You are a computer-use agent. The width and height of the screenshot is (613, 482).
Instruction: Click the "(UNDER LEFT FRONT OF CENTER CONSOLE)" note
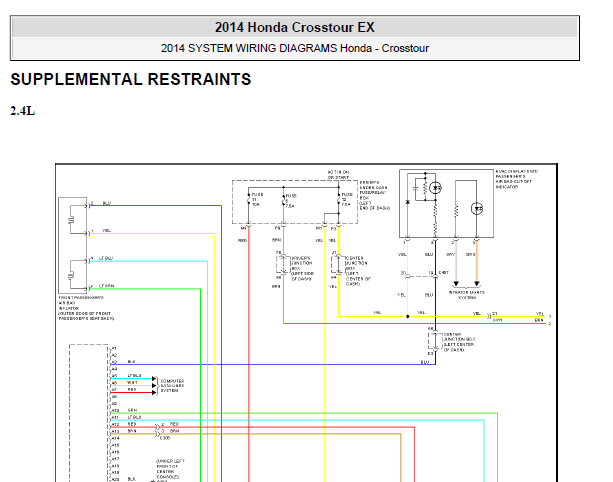point(170,469)
